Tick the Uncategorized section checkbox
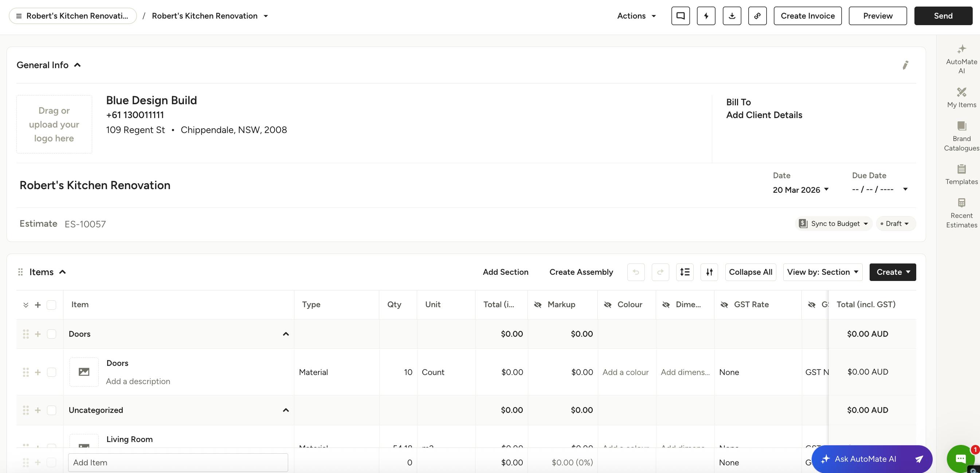Viewport: 980px width, 473px height. point(51,410)
